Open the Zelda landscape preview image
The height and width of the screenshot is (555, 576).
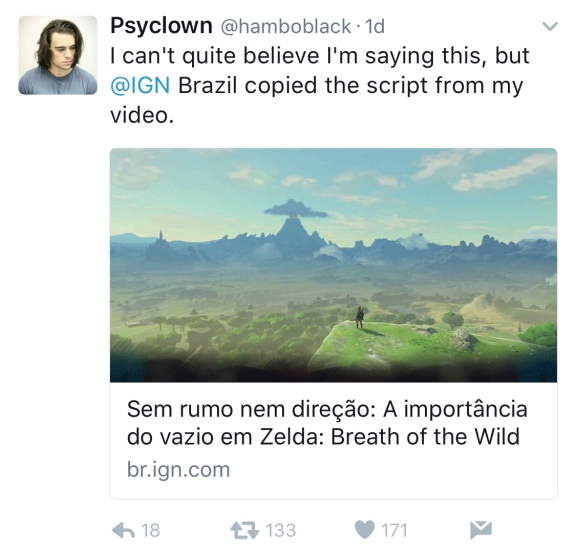pyautogui.click(x=334, y=265)
